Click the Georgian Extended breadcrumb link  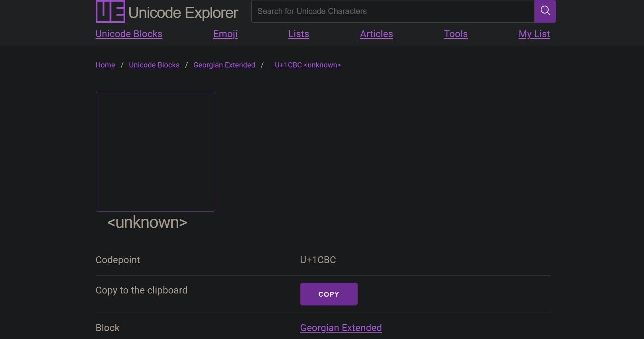pos(224,65)
